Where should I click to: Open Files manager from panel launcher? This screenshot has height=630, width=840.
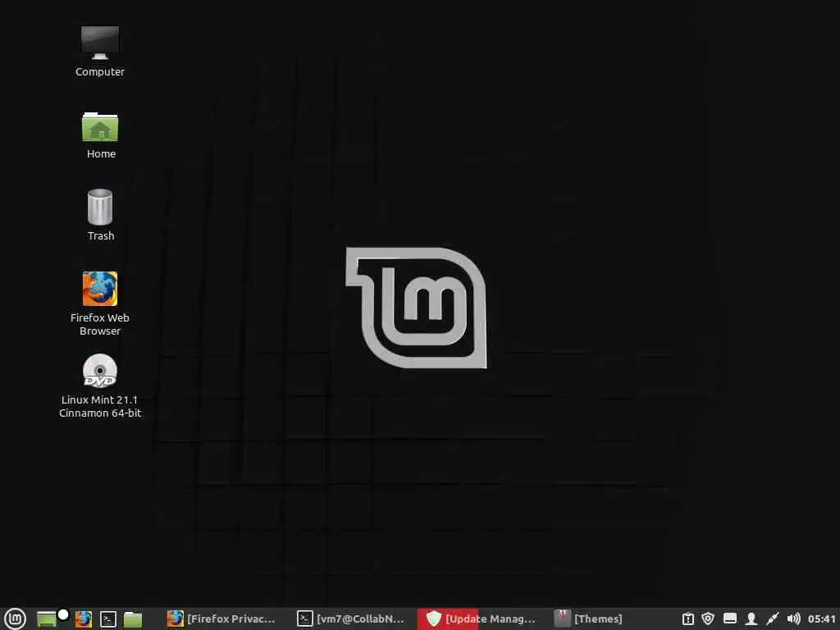(x=133, y=619)
